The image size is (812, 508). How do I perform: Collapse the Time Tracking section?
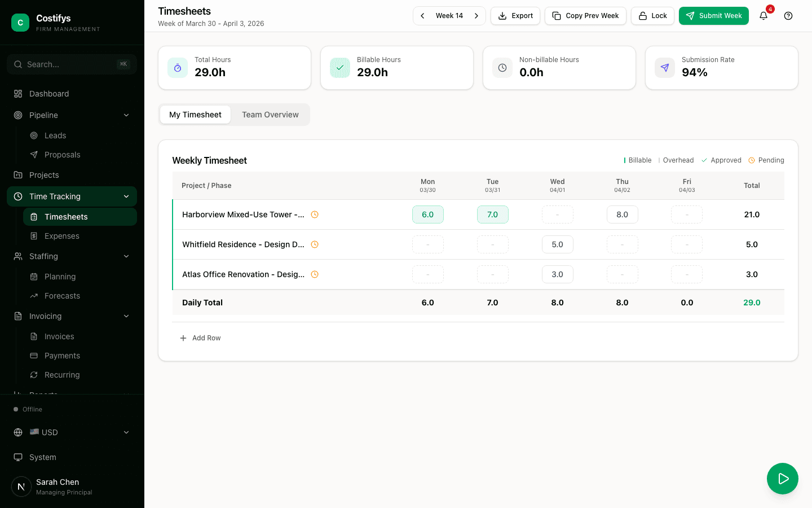pos(126,196)
